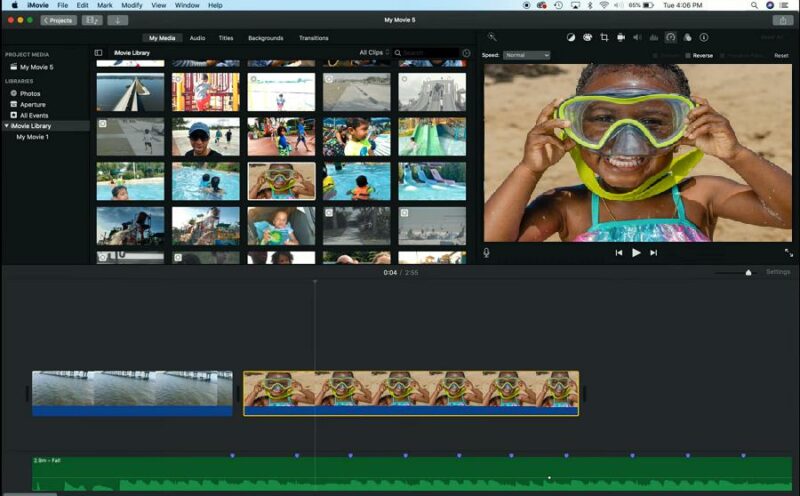Viewport: 800px width, 496px height.
Task: Toggle the library sidebar list icon
Action: (x=98, y=53)
